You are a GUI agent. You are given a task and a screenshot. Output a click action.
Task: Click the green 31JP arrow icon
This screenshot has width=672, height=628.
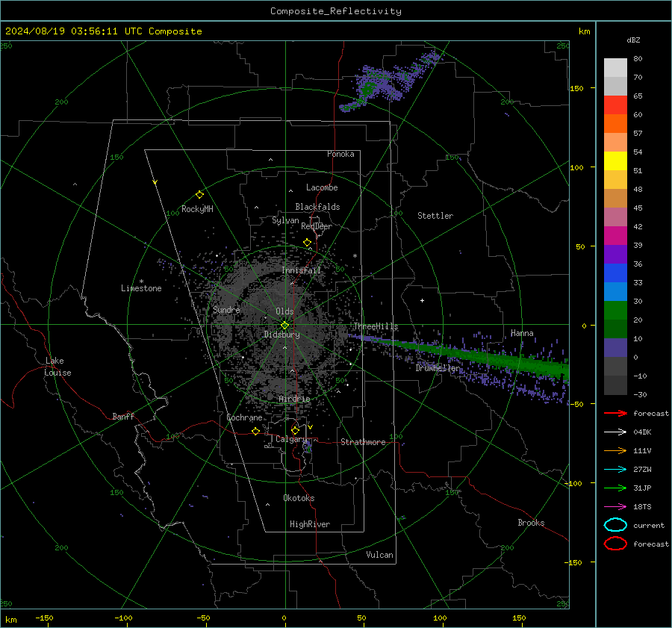[615, 488]
